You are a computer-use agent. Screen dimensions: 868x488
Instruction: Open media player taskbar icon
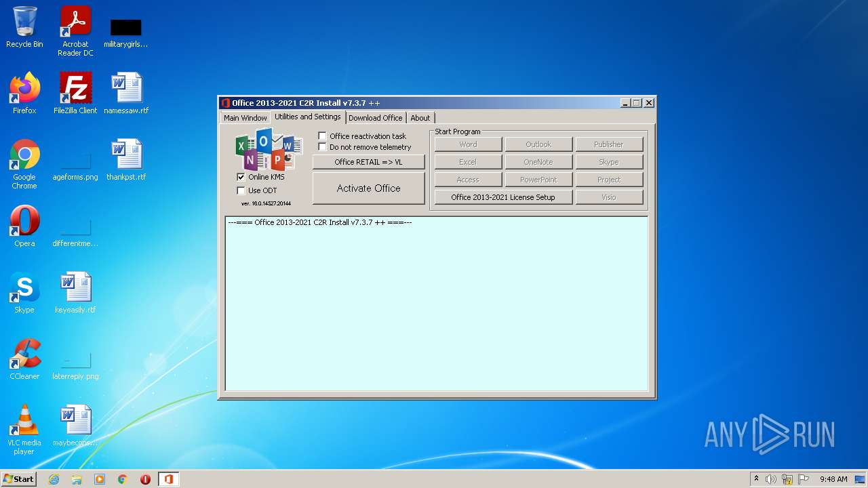tap(100, 479)
